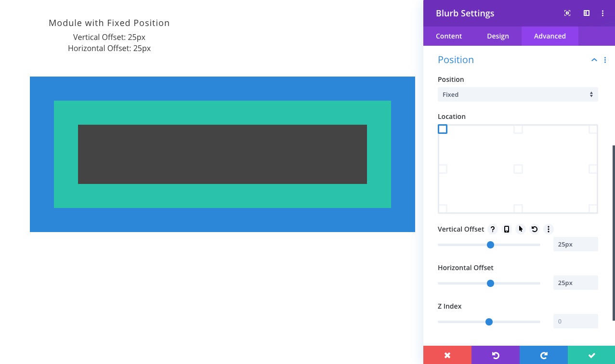Select the top-left location box

click(443, 129)
